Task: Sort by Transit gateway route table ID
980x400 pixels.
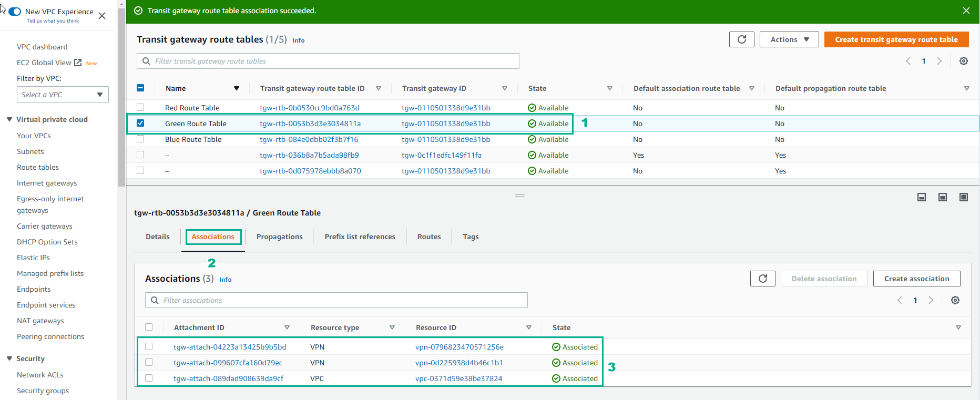Action: (379, 88)
